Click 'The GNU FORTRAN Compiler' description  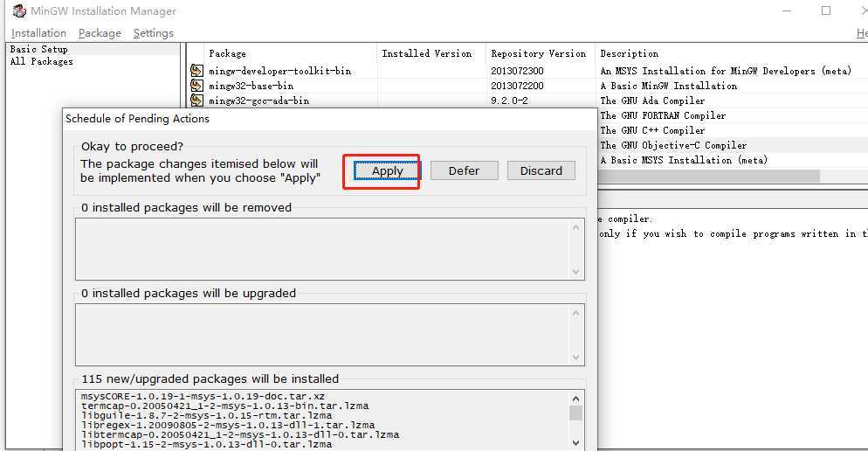click(x=663, y=115)
